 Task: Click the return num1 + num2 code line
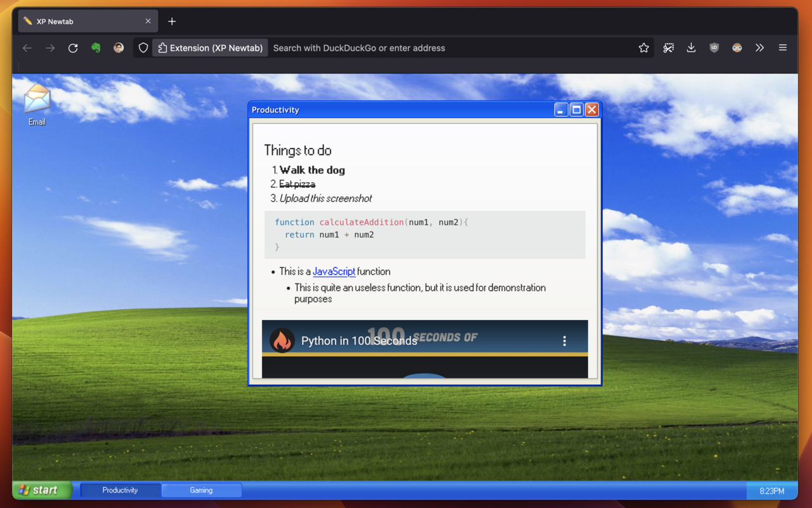coord(329,235)
